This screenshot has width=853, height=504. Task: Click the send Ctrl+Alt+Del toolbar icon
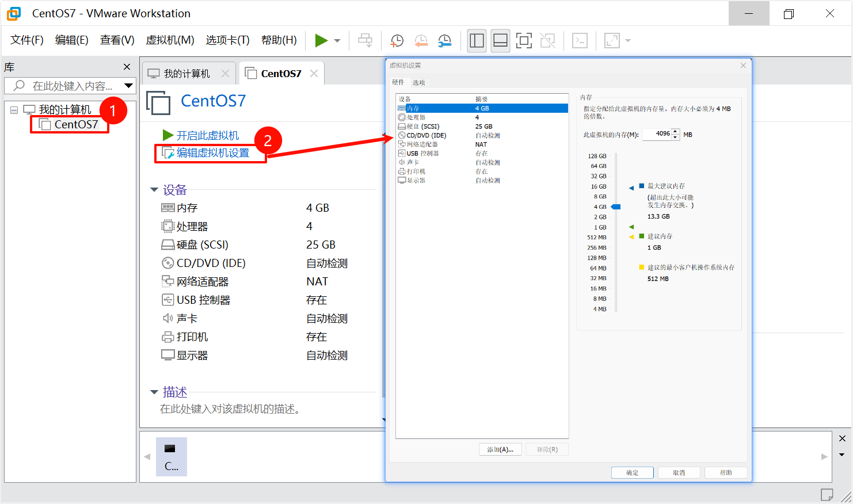(x=365, y=40)
